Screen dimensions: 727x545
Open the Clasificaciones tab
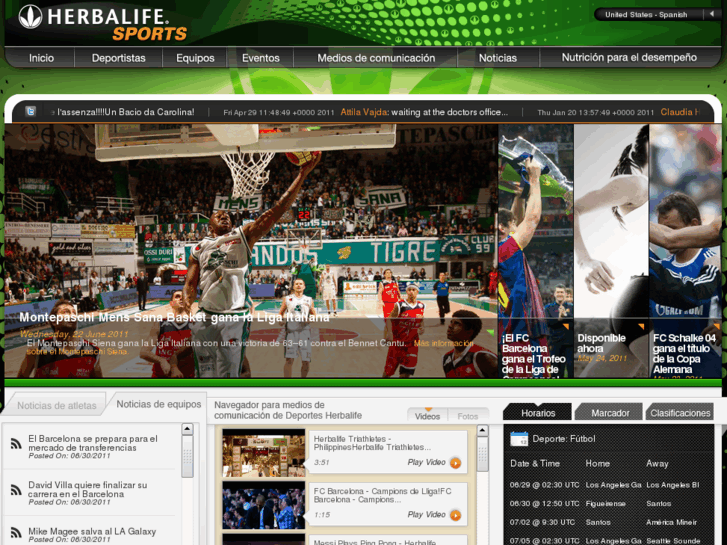tap(680, 413)
